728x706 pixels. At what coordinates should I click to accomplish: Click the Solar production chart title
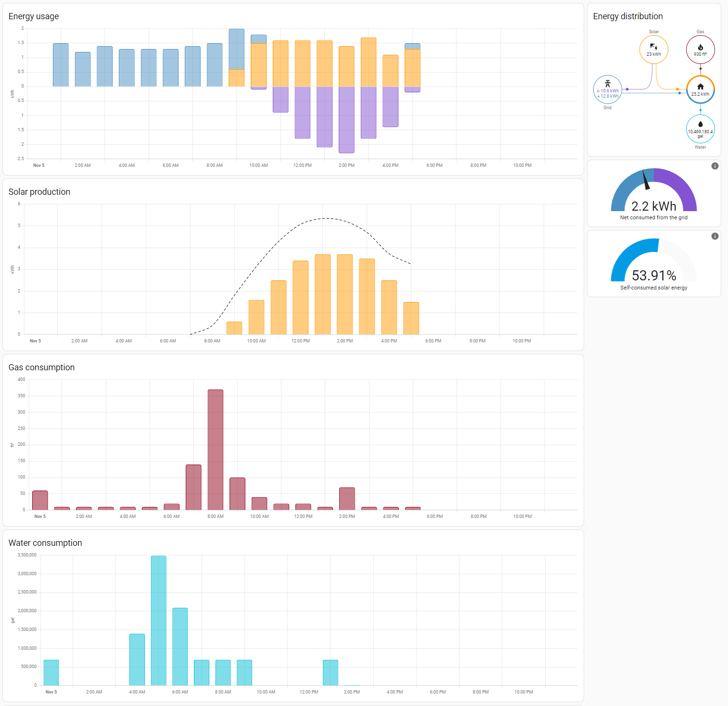pyautogui.click(x=39, y=192)
